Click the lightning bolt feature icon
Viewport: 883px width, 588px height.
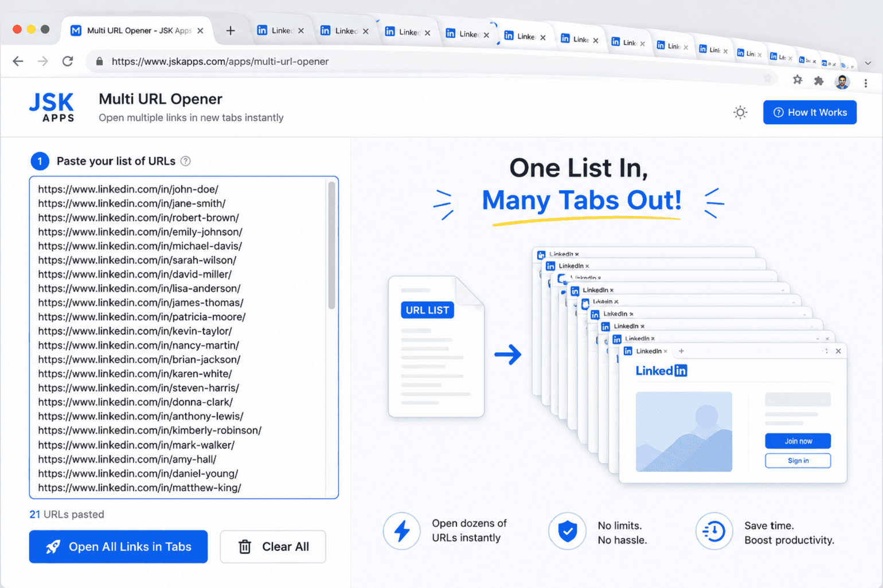[402, 531]
